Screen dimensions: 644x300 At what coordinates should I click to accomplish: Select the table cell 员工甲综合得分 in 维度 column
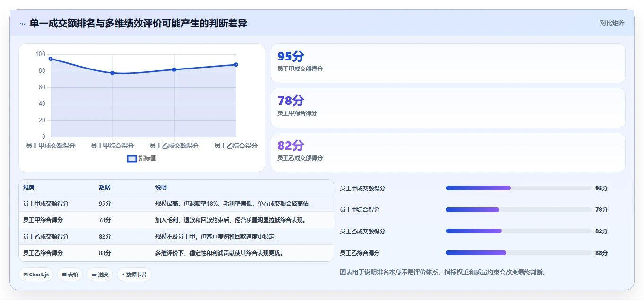pos(43,220)
